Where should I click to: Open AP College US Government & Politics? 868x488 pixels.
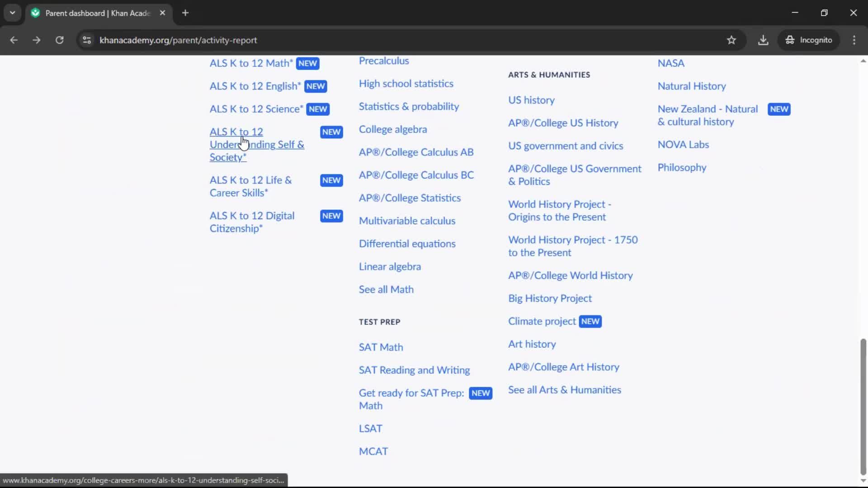[x=575, y=175]
